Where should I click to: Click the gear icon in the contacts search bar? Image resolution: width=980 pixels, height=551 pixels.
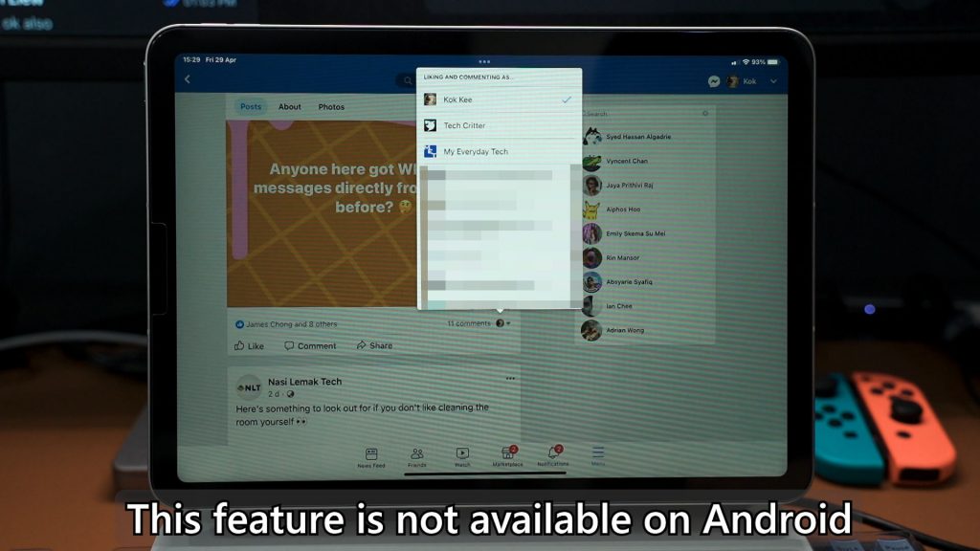(x=705, y=113)
